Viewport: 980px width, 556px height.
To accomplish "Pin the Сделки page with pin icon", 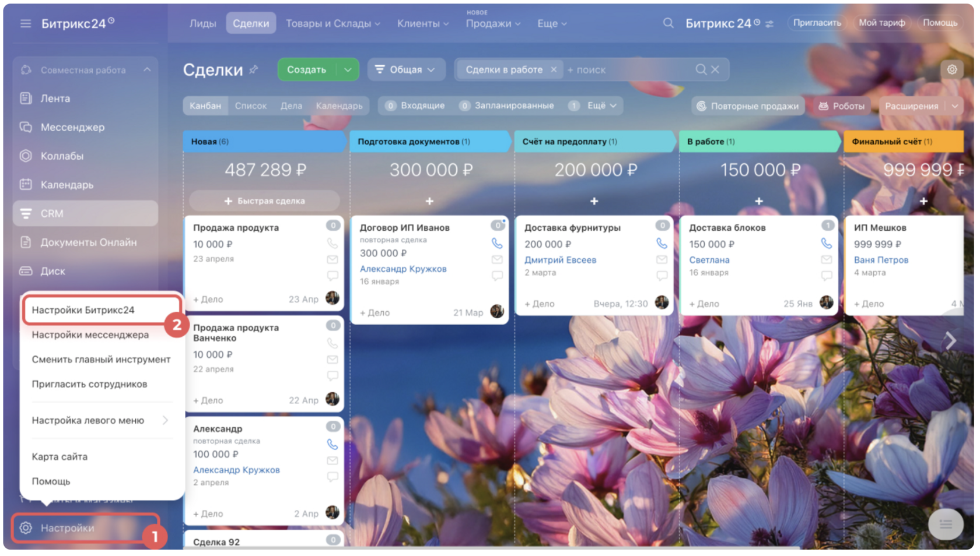I will pyautogui.click(x=253, y=69).
